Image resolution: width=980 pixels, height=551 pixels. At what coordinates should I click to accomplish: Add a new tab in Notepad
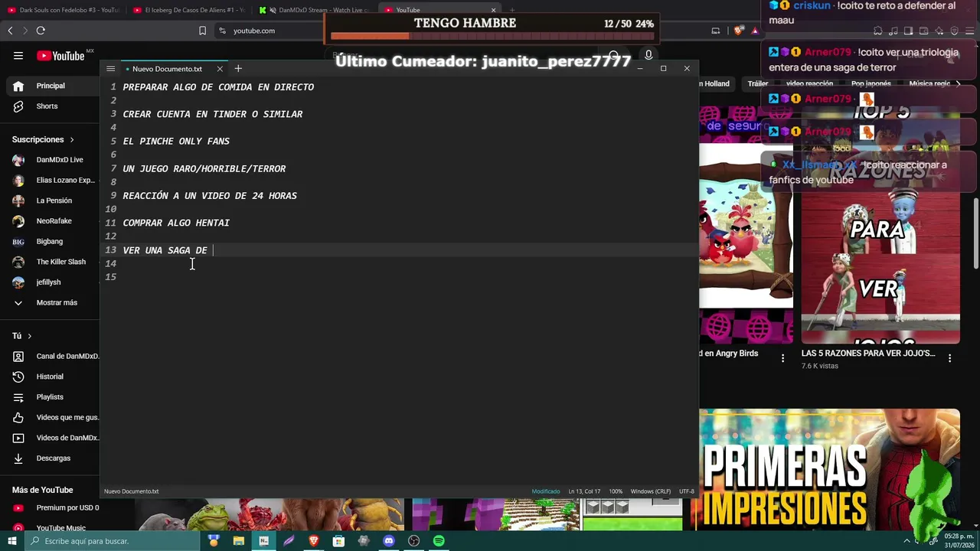pos(238,69)
